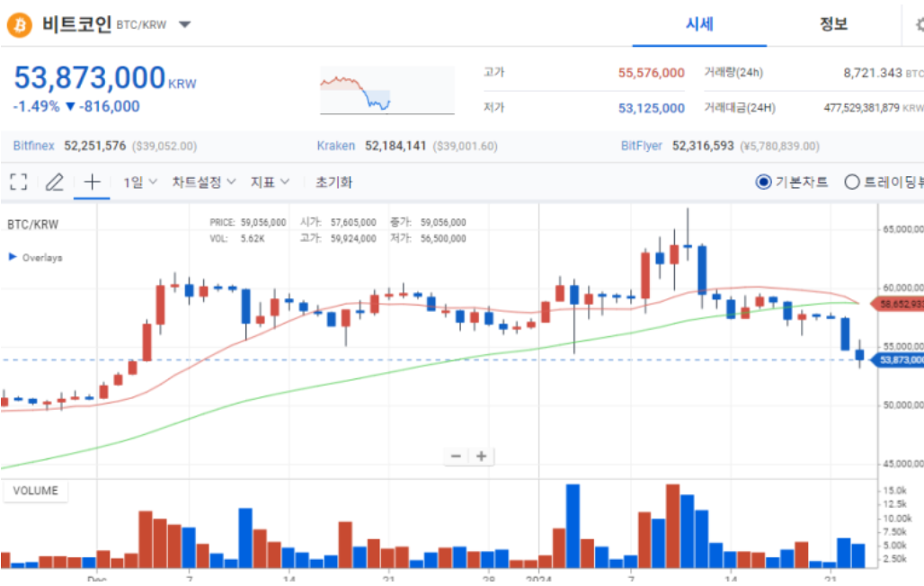The image size is (924, 586).
Task: Open settings gear at top right
Action: coord(916,26)
